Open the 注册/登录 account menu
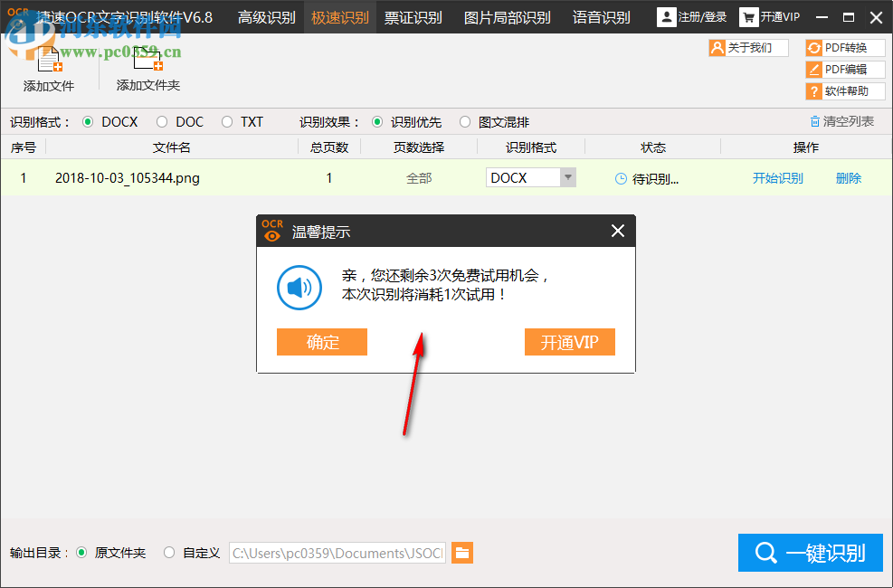893x588 pixels. tap(691, 16)
